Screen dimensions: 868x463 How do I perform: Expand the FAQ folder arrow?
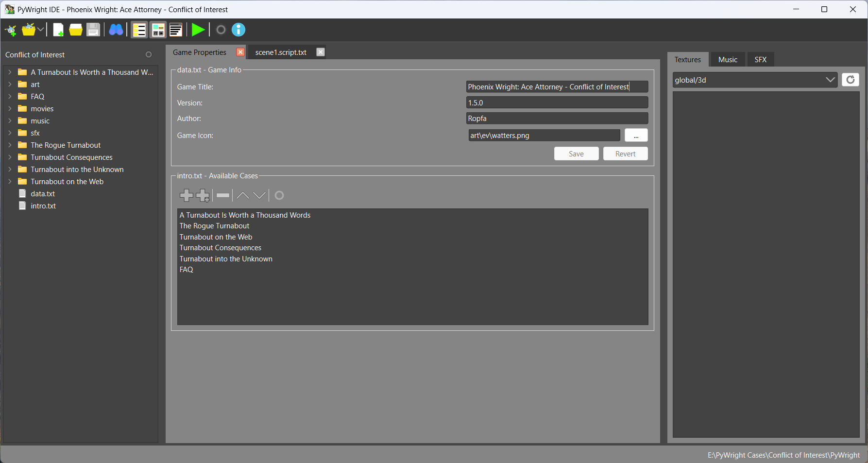[10, 96]
